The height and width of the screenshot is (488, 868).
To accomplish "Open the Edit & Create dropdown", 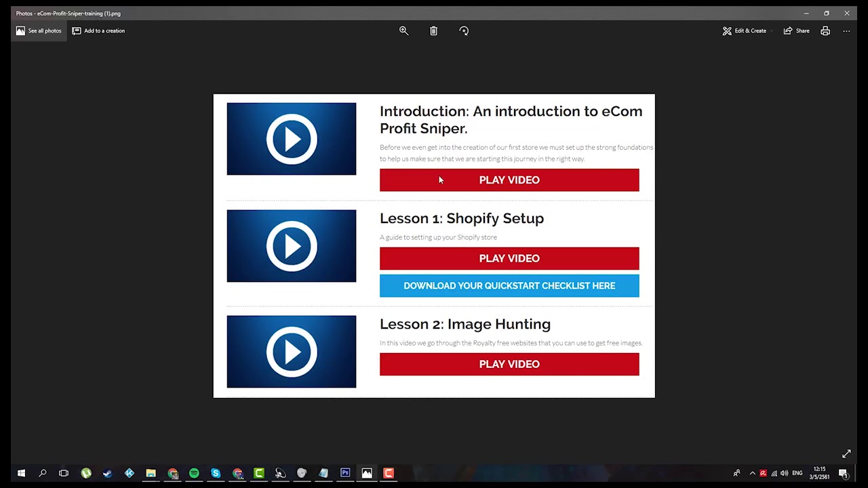I will click(x=746, y=30).
